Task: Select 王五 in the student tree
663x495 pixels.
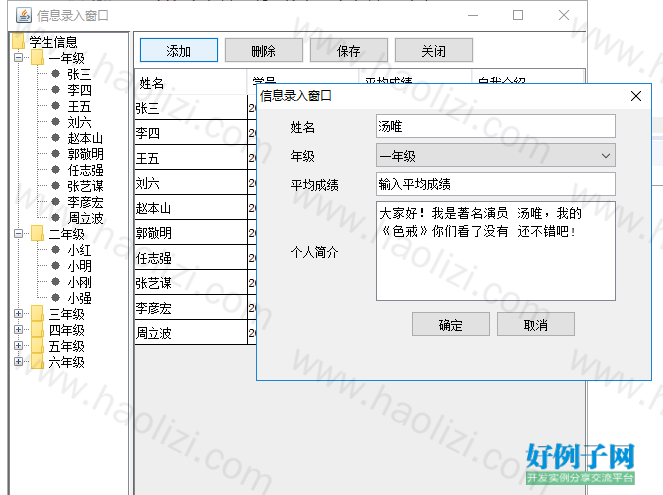Action: pos(79,106)
